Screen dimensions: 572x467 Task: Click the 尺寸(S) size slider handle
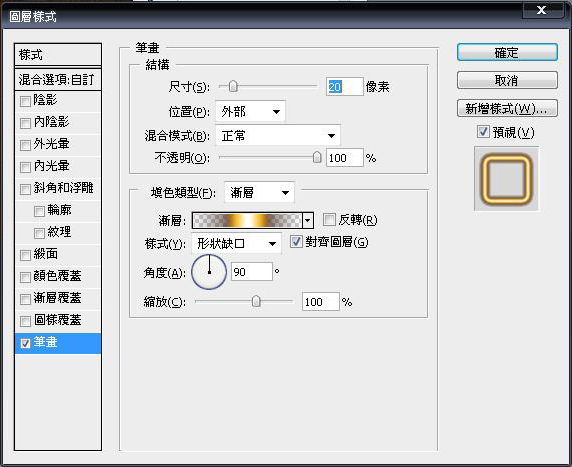click(233, 87)
